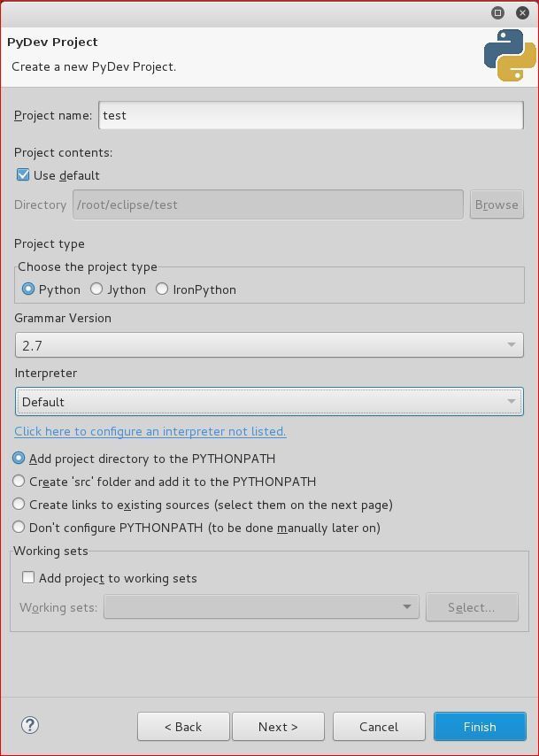Choose Don't configure PYTHONPATH option
The image size is (539, 756).
tap(19, 527)
